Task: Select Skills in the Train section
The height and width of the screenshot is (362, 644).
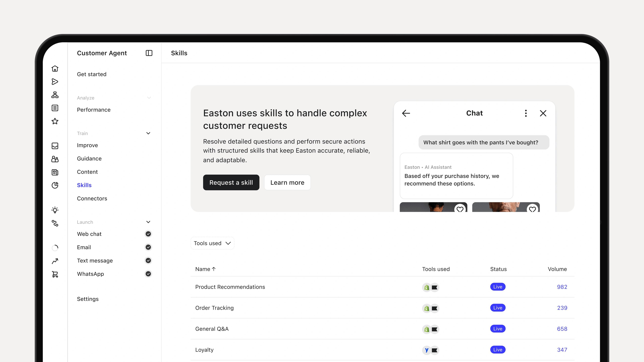Action: (84, 185)
